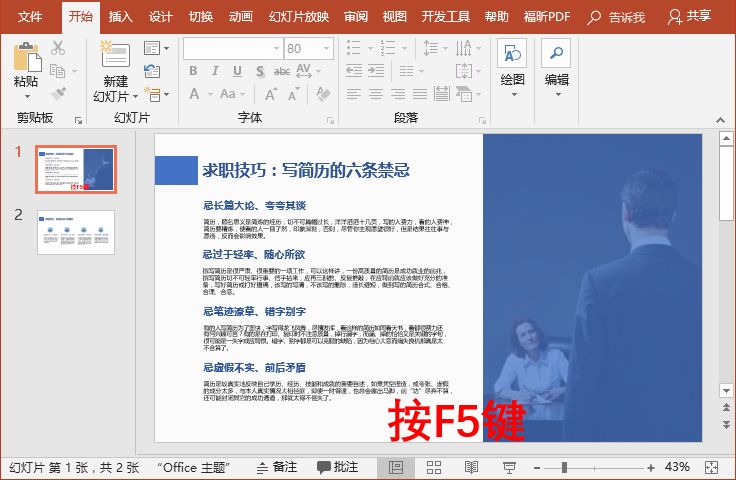Viewport: 736px width, 480px height.
Task: Open the 幻灯片放映 tab
Action: 299,17
